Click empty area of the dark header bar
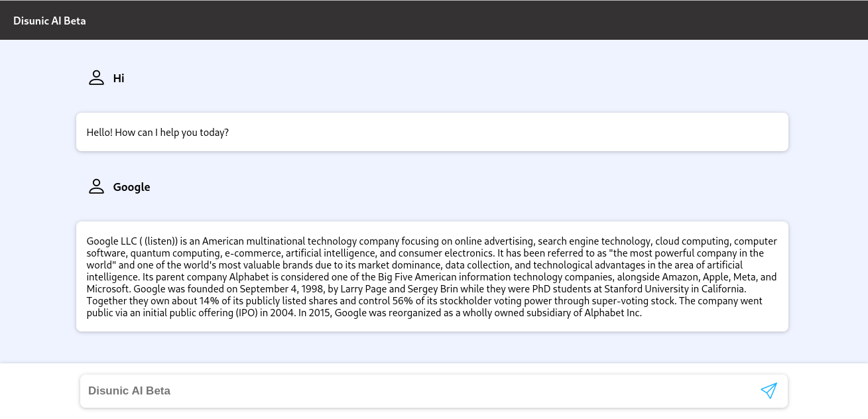This screenshot has height=419, width=868. point(464,21)
